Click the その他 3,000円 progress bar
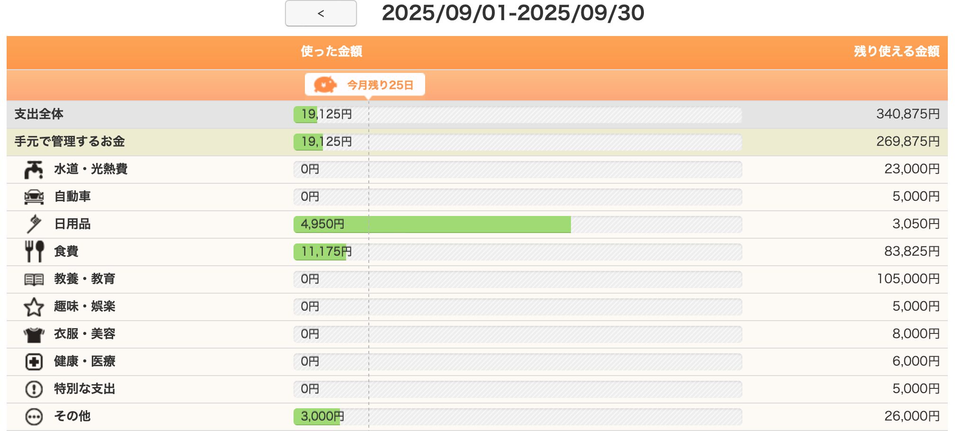 coord(517,417)
